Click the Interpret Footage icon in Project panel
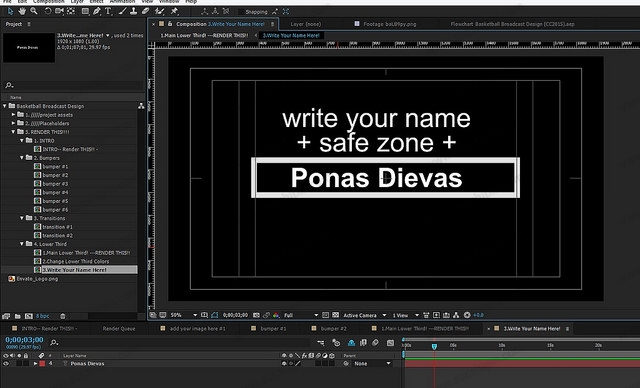This screenshot has height=388, width=640. click(6, 316)
